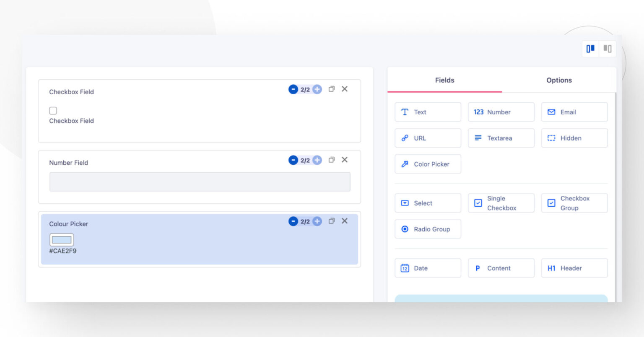Add an Email field from the sidebar
This screenshot has width=644, height=337.
pos(574,112)
